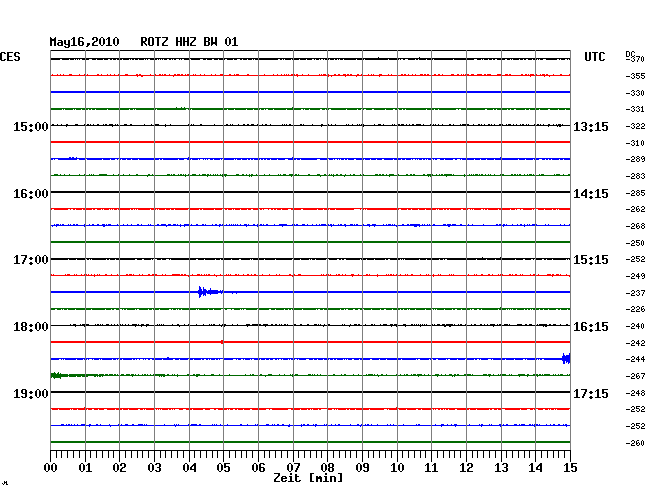650x494 pixels.
Task: Click the date label May16,2010
Action: tap(84, 42)
